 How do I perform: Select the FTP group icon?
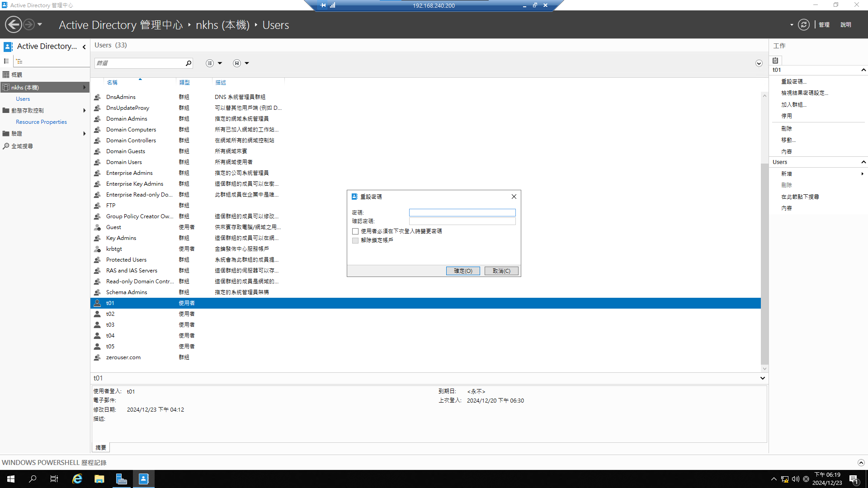[97, 206]
